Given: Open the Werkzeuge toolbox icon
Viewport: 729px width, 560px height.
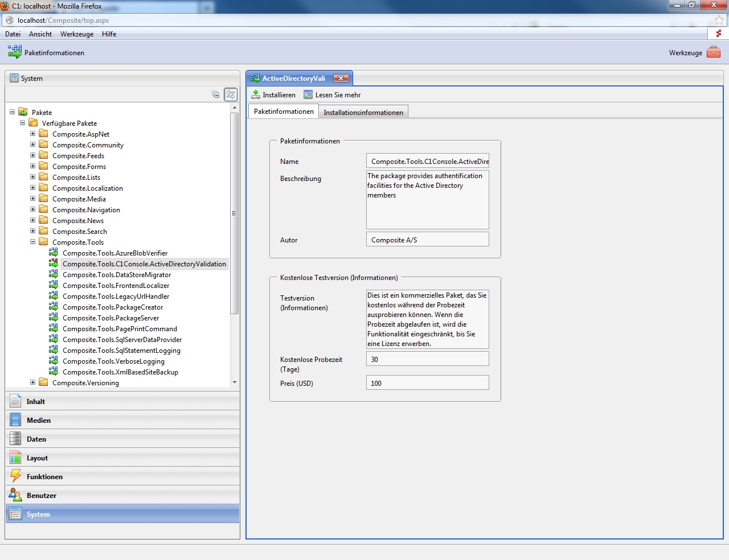Looking at the screenshot, I should (714, 52).
